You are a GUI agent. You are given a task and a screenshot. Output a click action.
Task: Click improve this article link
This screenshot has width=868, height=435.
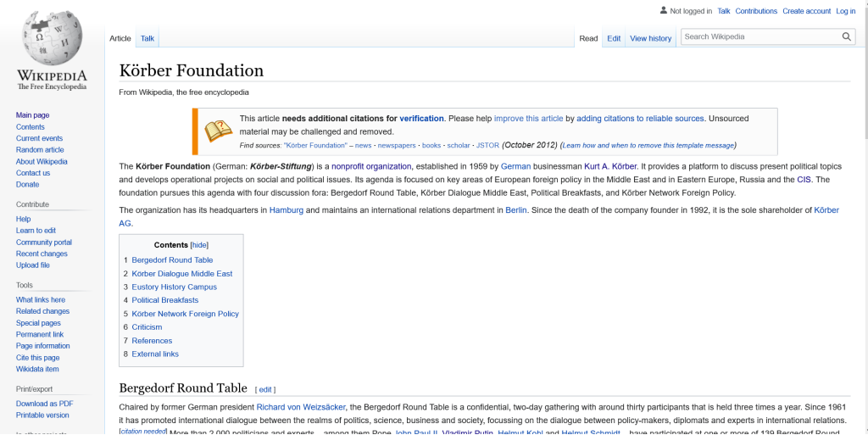coord(529,119)
